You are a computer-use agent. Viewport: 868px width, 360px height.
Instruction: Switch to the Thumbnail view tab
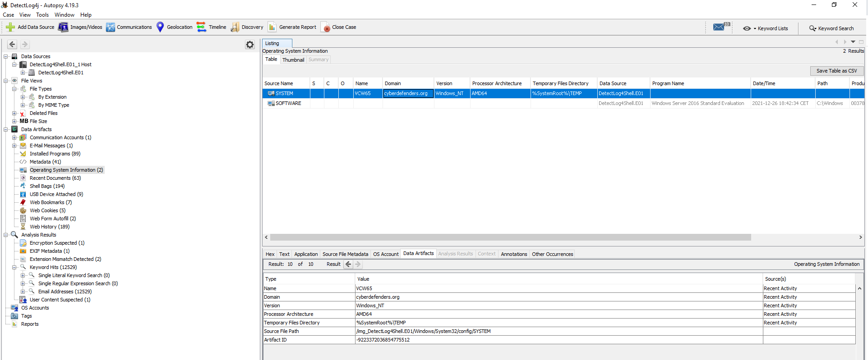point(293,60)
